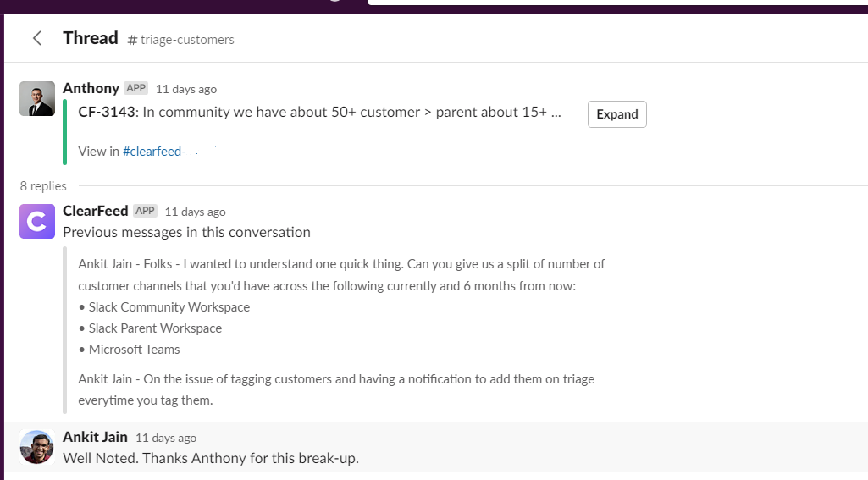Click the Slack Community Workspace bullet line

click(x=169, y=307)
